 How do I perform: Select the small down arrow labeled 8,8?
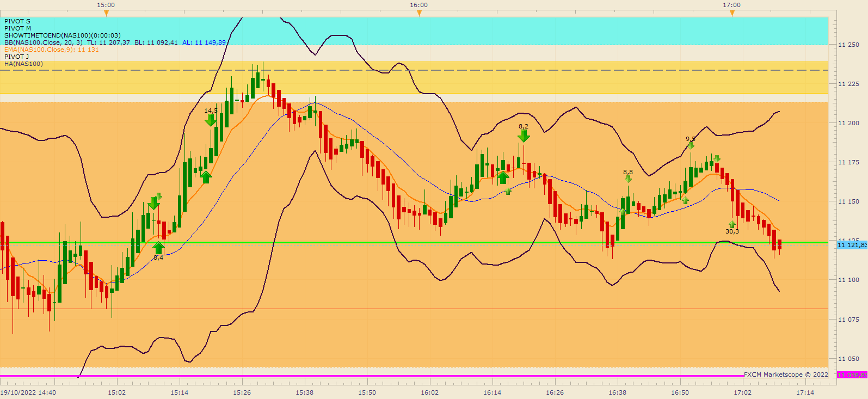point(628,179)
